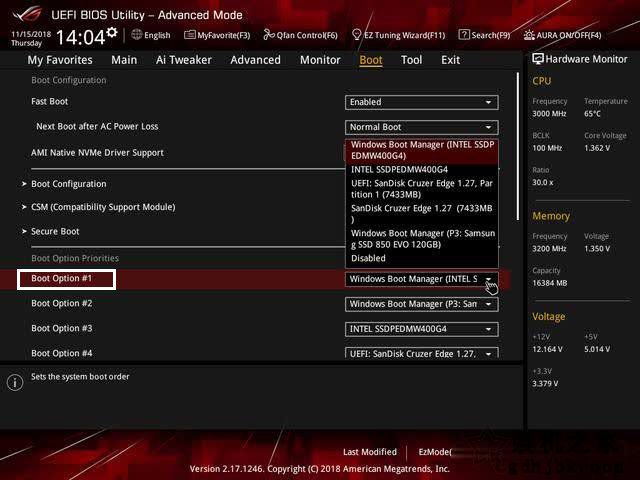Open the Monitor tab

coord(320,60)
